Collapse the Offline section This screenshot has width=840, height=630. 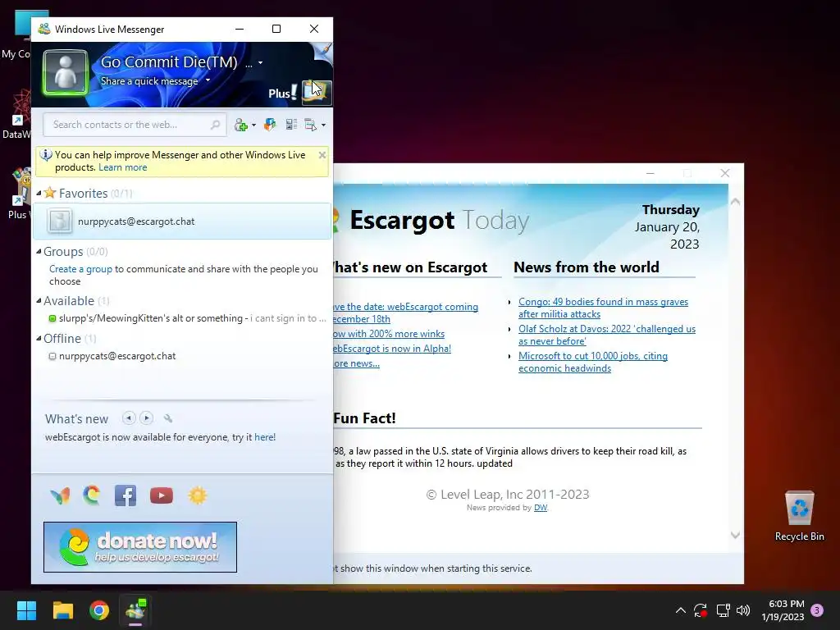tap(39, 339)
